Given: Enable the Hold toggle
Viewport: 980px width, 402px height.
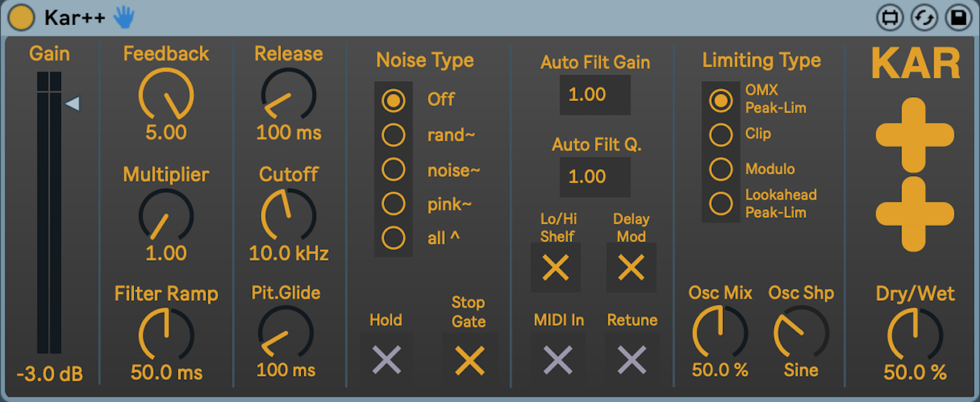Looking at the screenshot, I should (386, 360).
